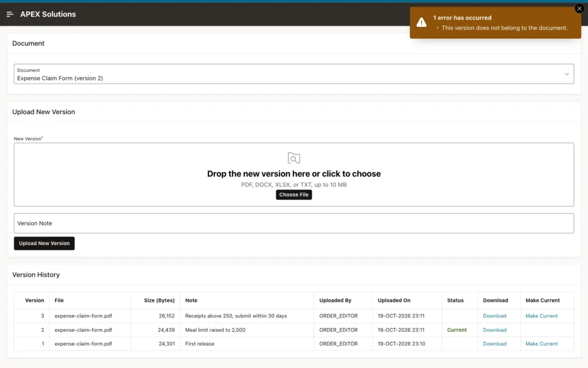Click the Note column header

191,300
